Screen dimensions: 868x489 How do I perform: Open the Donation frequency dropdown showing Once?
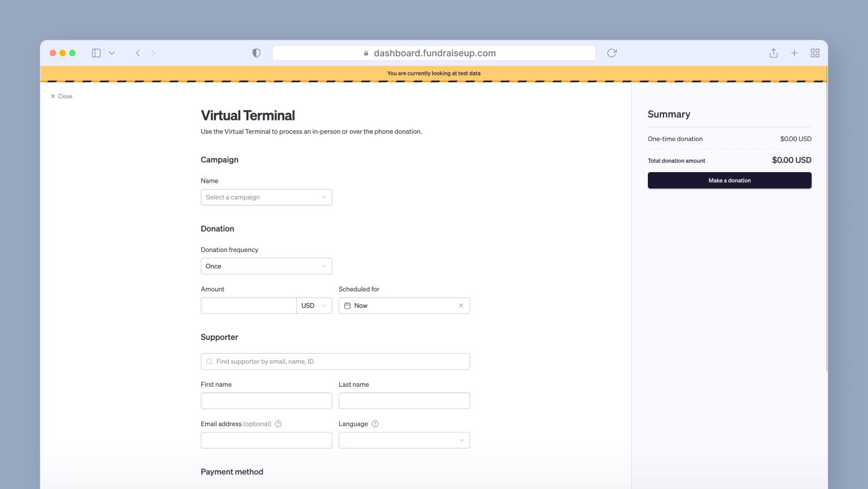pyautogui.click(x=266, y=266)
